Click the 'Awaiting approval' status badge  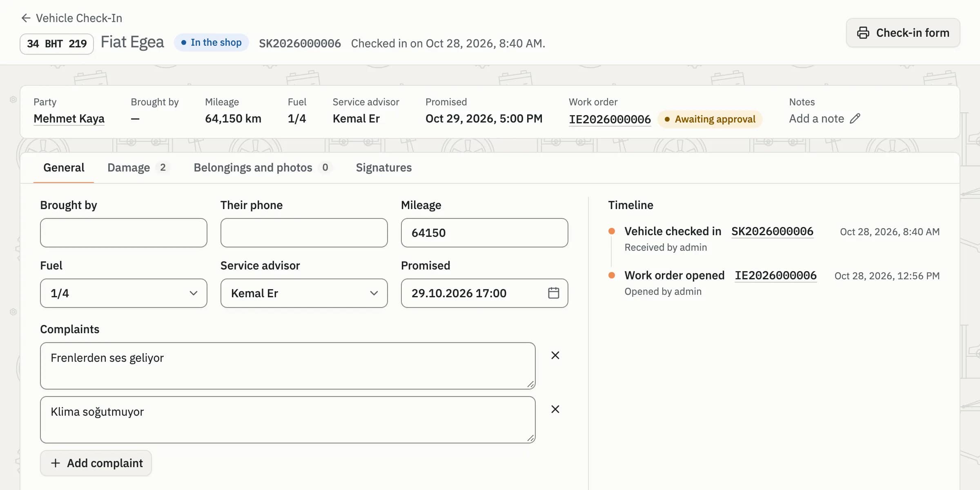coord(710,119)
